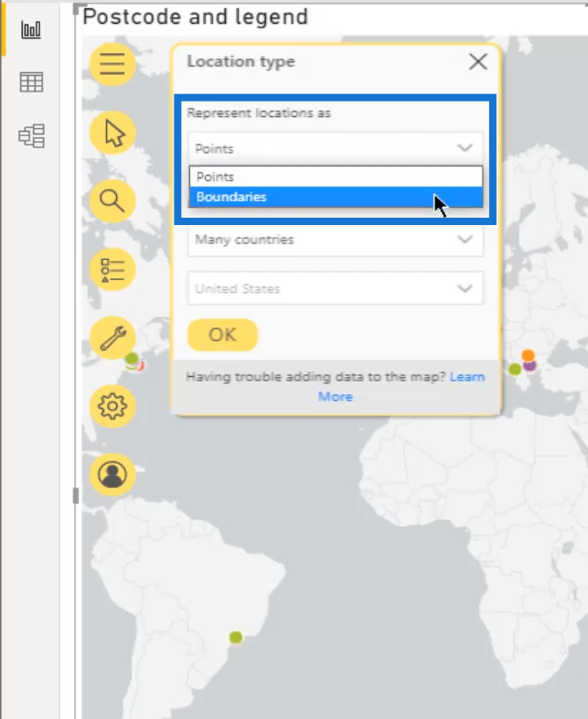The width and height of the screenshot is (588, 719).
Task: Activate the arrow selection tool on map
Action: (112, 133)
